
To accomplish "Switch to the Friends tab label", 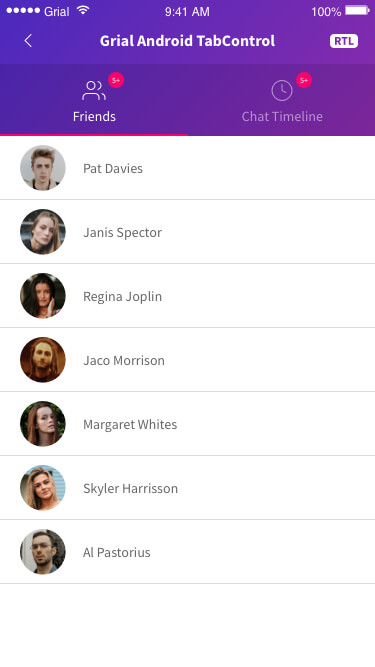I will (x=94, y=117).
